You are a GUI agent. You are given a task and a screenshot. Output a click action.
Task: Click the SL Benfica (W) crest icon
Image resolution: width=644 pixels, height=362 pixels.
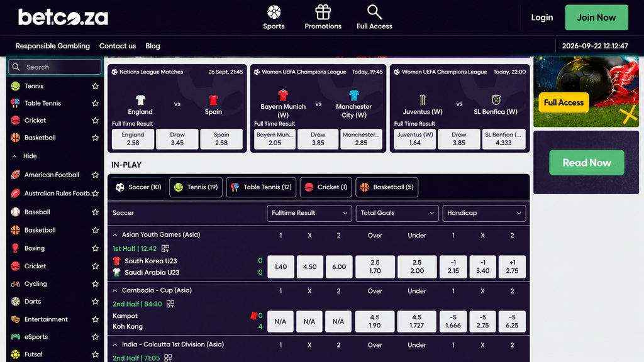[496, 100]
